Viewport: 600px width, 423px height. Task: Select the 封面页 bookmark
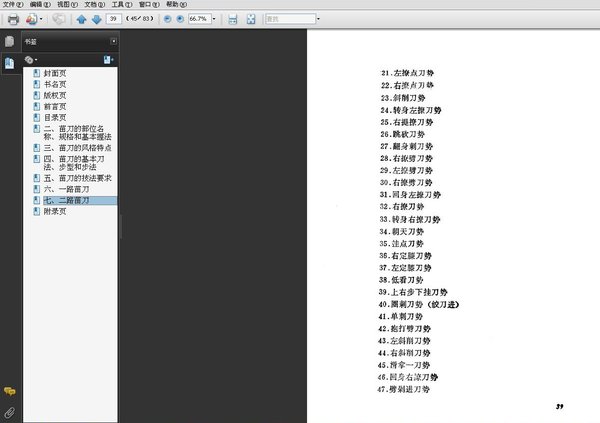[x=55, y=73]
